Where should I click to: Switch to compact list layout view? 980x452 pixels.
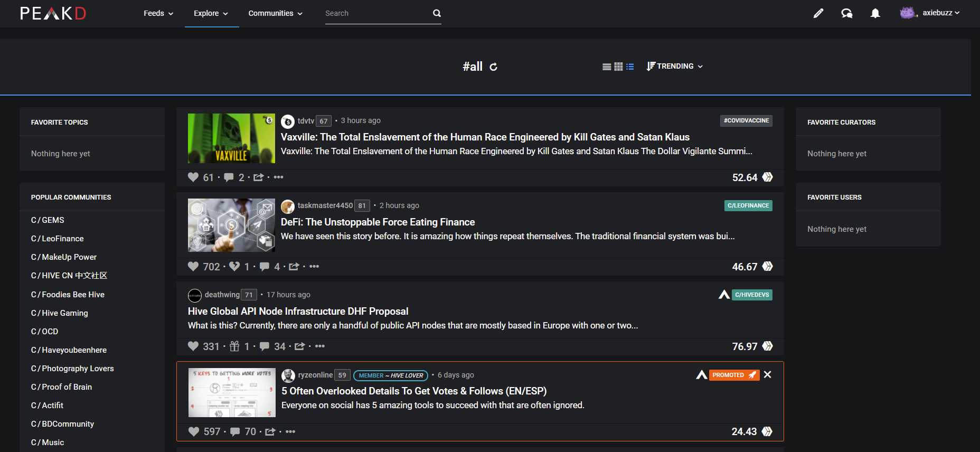click(630, 67)
